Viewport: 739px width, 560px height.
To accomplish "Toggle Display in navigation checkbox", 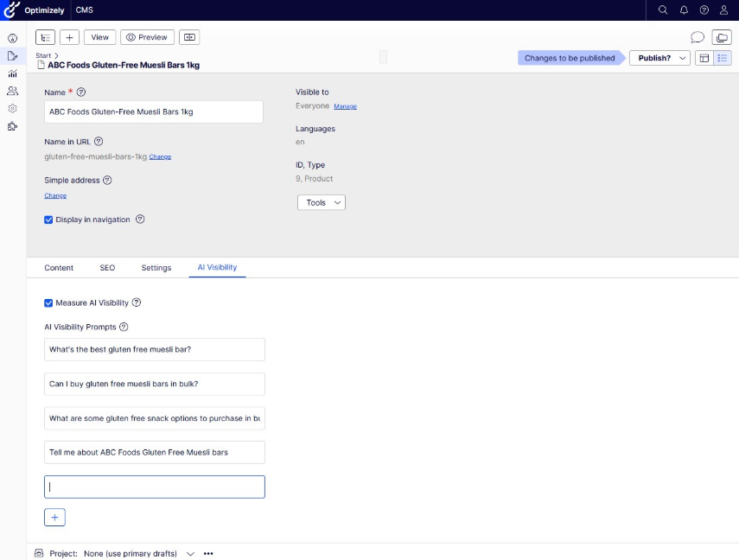I will pos(48,220).
